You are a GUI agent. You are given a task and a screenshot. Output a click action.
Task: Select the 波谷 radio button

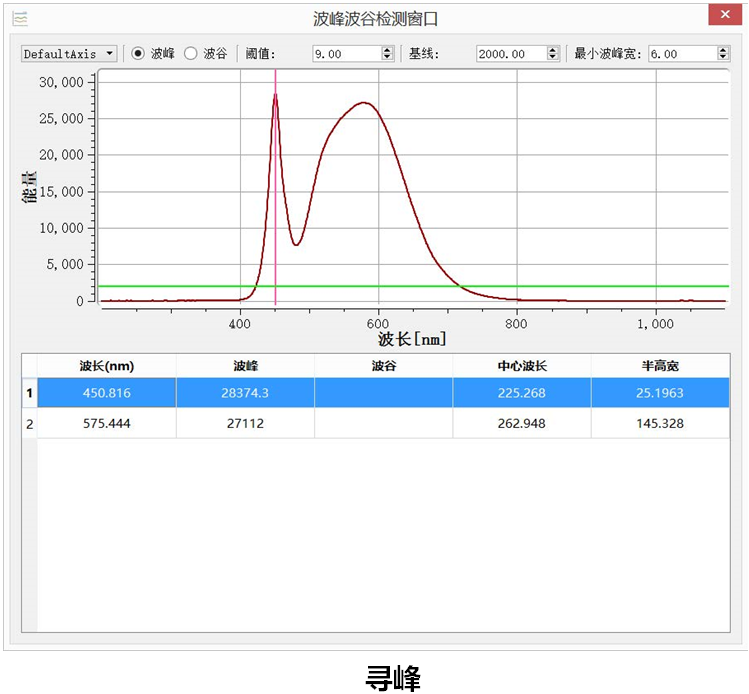click(191, 54)
